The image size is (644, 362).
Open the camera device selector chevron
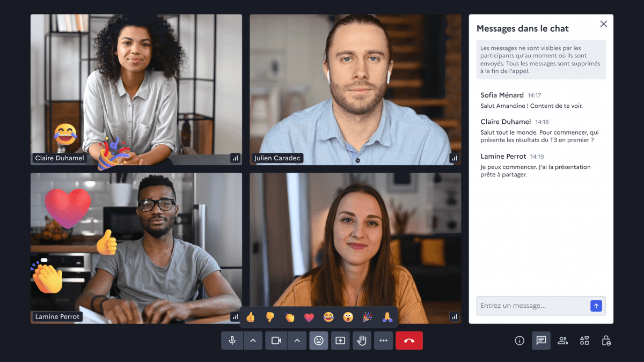pos(297,341)
